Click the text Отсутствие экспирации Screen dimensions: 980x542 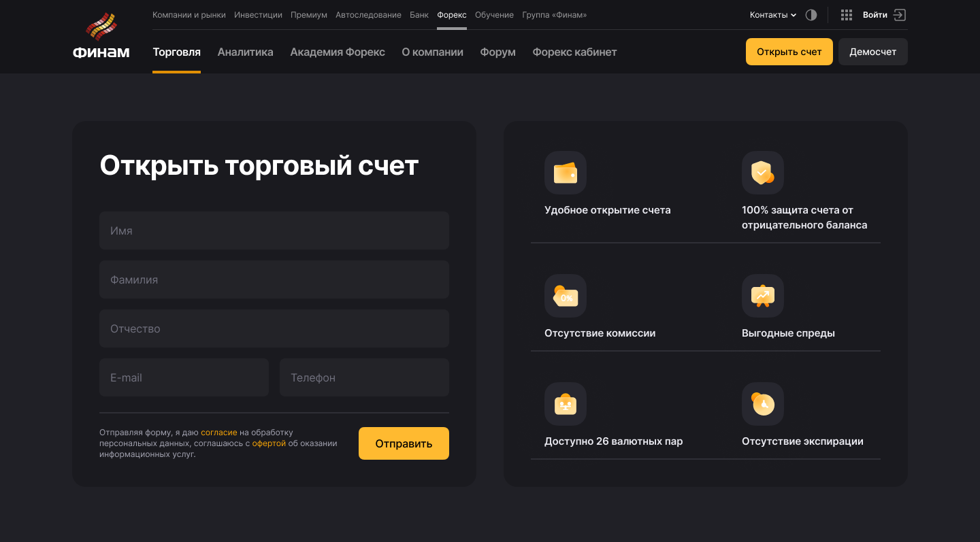coord(802,441)
